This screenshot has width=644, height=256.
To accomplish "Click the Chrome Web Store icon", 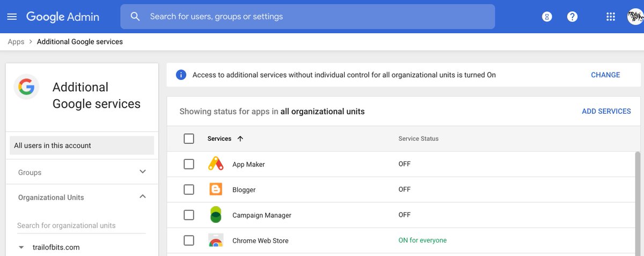I will (216, 240).
